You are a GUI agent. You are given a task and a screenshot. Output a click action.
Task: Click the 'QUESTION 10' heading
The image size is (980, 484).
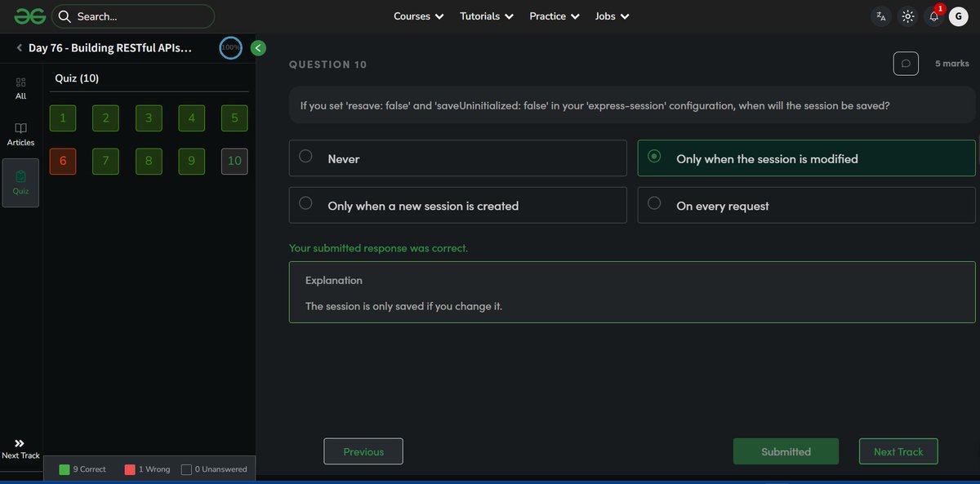(x=328, y=64)
